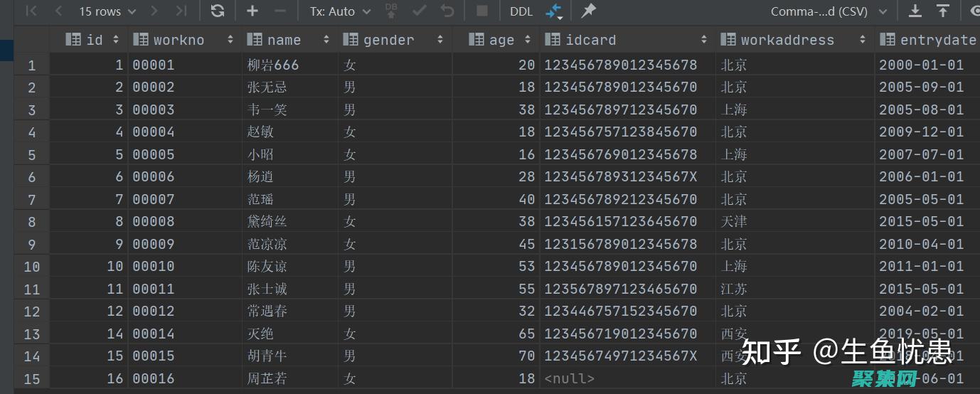This screenshot has height=394, width=980.
Task: Click the Import Data upload icon
Action: [942, 11]
